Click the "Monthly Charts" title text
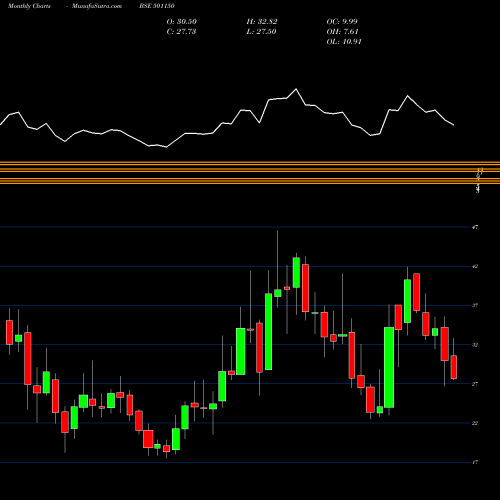 tap(29, 6)
